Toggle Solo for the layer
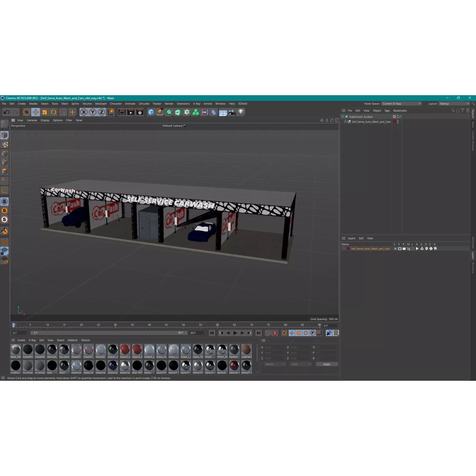 point(395,249)
